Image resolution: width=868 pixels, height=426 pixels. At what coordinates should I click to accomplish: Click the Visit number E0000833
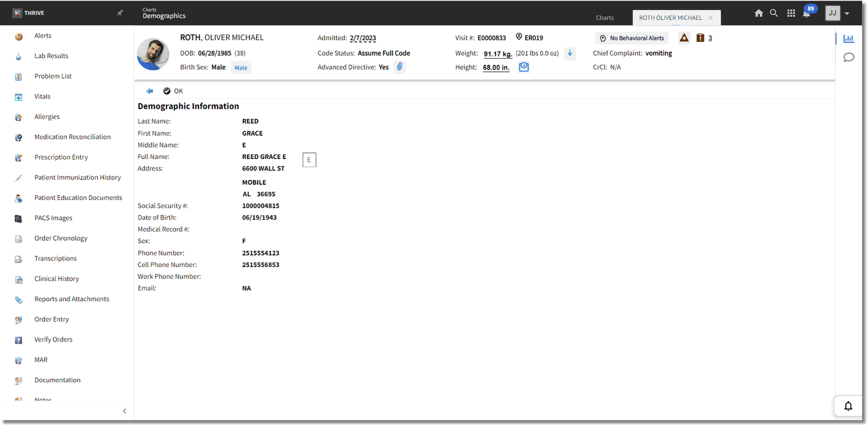click(492, 38)
